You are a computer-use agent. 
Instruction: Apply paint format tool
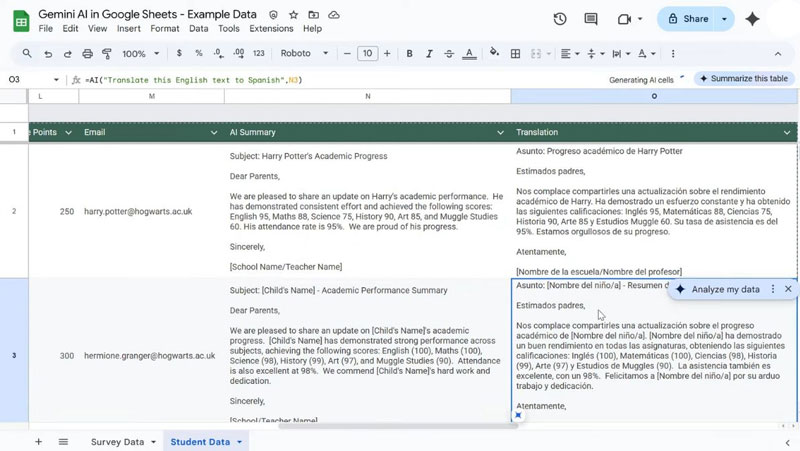[x=108, y=54]
